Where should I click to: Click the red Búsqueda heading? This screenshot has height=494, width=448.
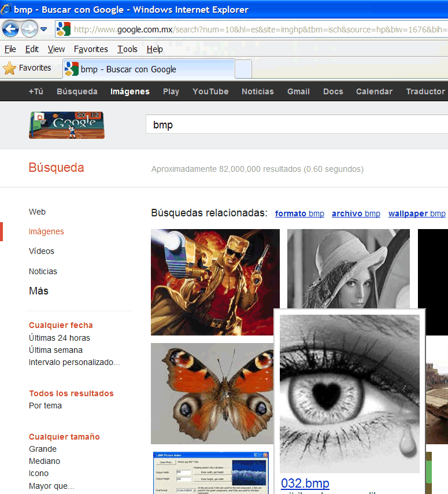56,168
